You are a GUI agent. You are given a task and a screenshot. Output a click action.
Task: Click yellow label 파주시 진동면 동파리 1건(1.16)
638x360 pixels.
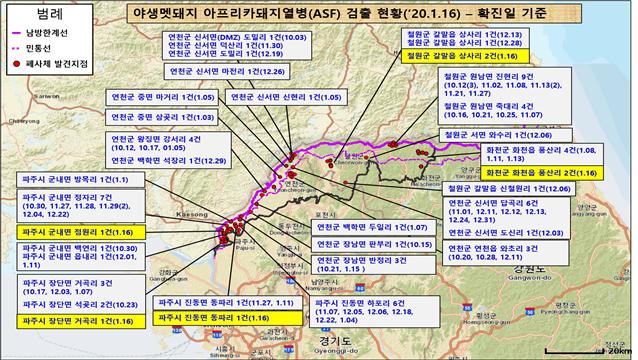(227, 318)
